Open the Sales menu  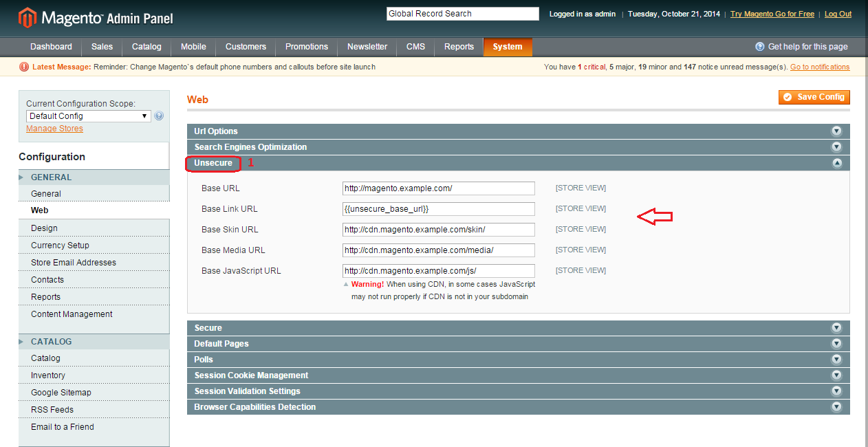tap(102, 47)
